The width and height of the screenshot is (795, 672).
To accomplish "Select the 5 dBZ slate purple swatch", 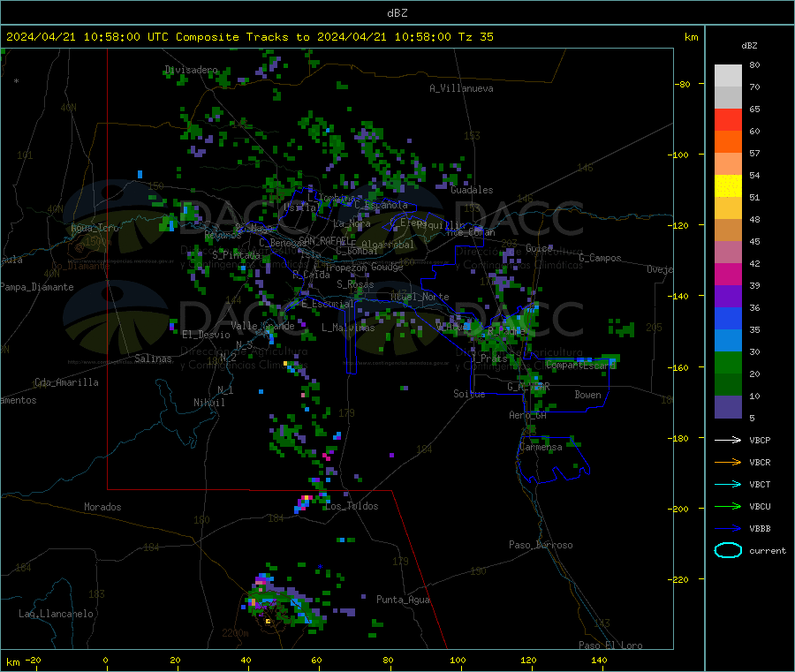I will click(x=728, y=407).
